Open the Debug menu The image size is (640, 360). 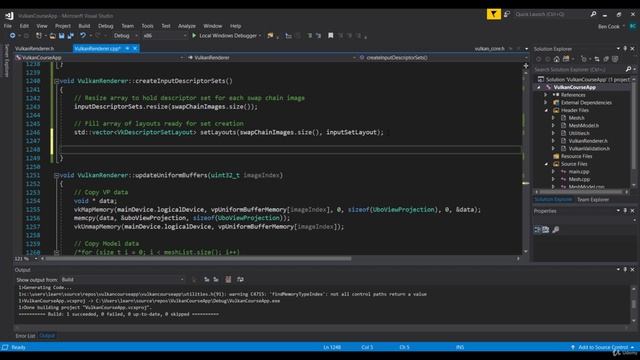pyautogui.click(x=105, y=26)
